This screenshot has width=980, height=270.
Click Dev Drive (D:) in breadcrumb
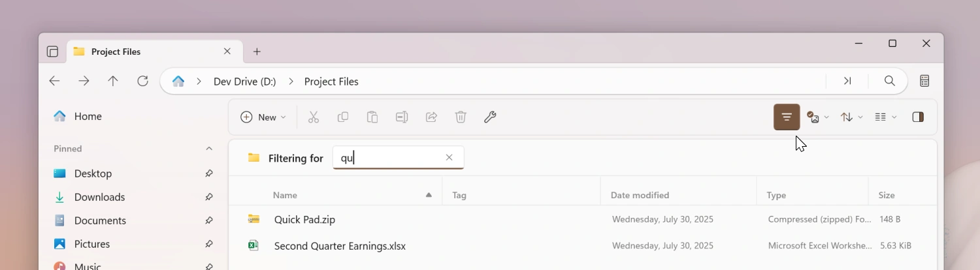coord(244,82)
